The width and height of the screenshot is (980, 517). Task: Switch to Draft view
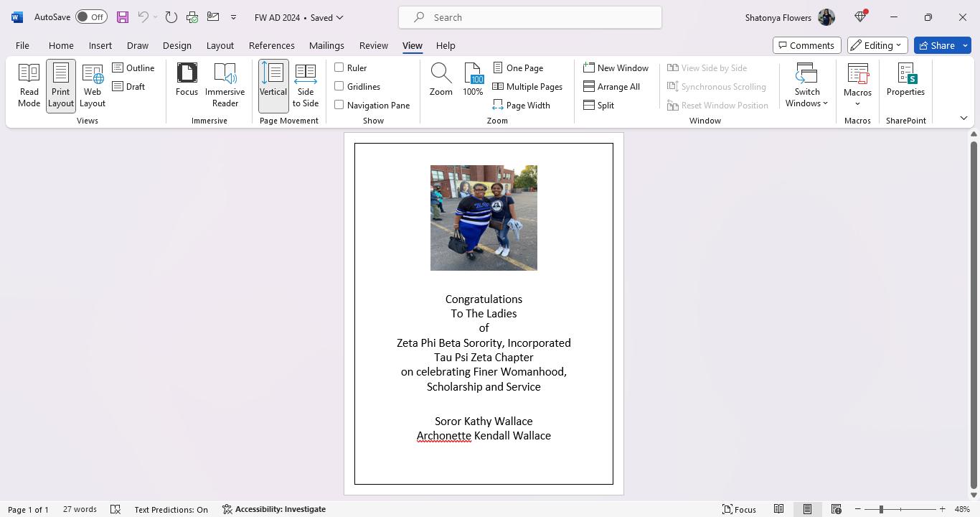pyautogui.click(x=129, y=86)
